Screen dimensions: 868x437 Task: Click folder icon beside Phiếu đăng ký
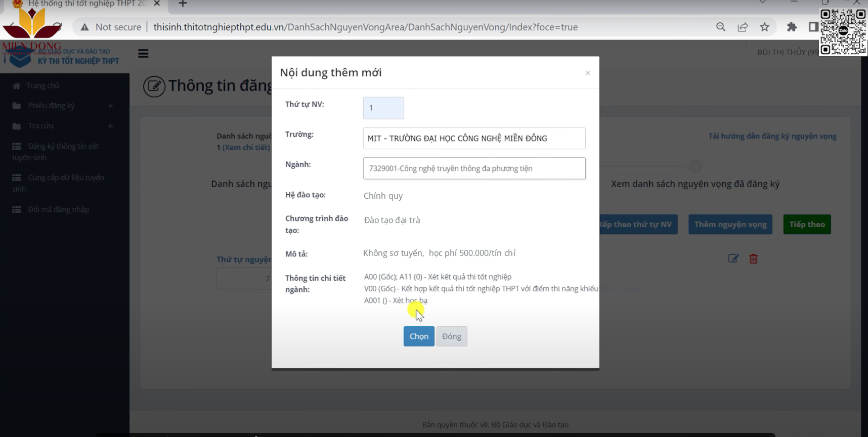click(x=16, y=106)
